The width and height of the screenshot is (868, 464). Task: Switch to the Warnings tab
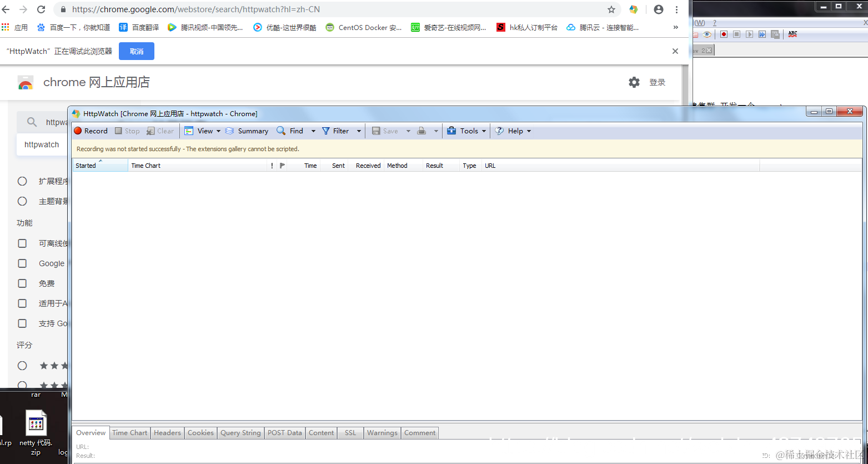382,433
